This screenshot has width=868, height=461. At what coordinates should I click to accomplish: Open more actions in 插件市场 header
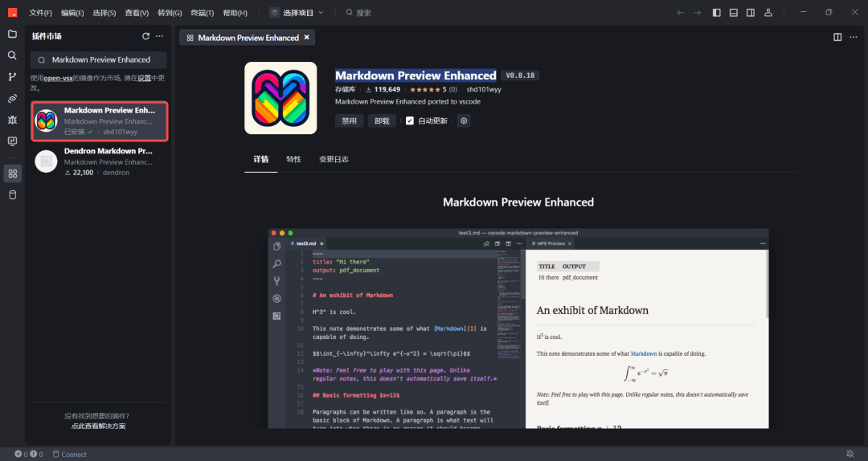tap(159, 36)
